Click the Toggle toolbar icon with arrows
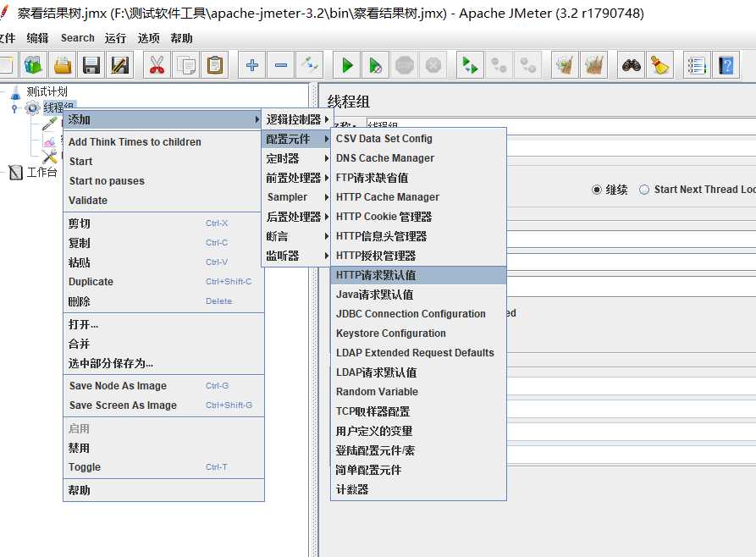 click(310, 65)
